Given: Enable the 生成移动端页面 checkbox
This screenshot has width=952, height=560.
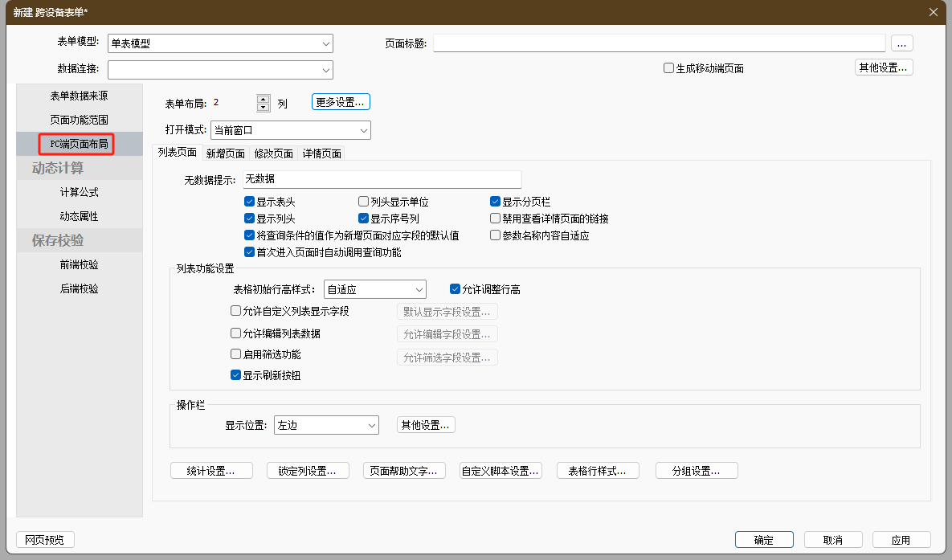Looking at the screenshot, I should click(x=668, y=68).
